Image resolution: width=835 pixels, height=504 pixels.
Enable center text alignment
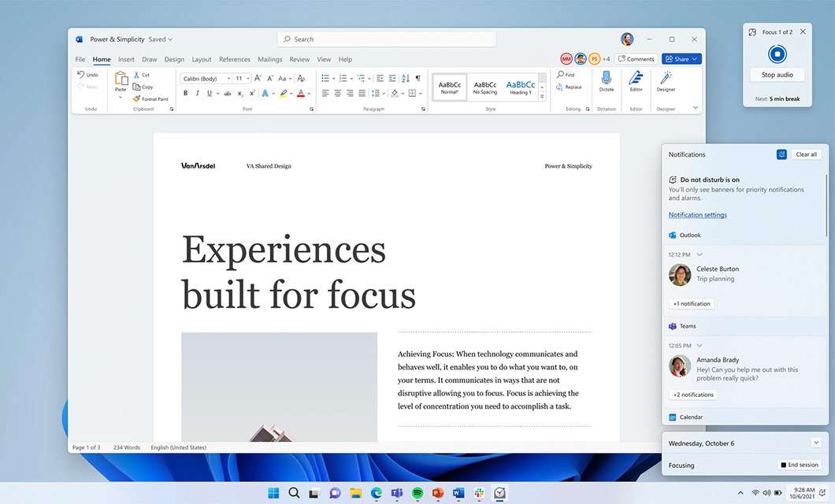pos(338,93)
